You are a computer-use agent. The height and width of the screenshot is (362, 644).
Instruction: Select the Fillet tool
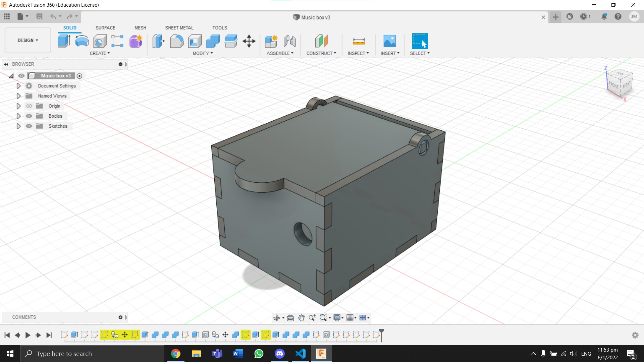177,41
